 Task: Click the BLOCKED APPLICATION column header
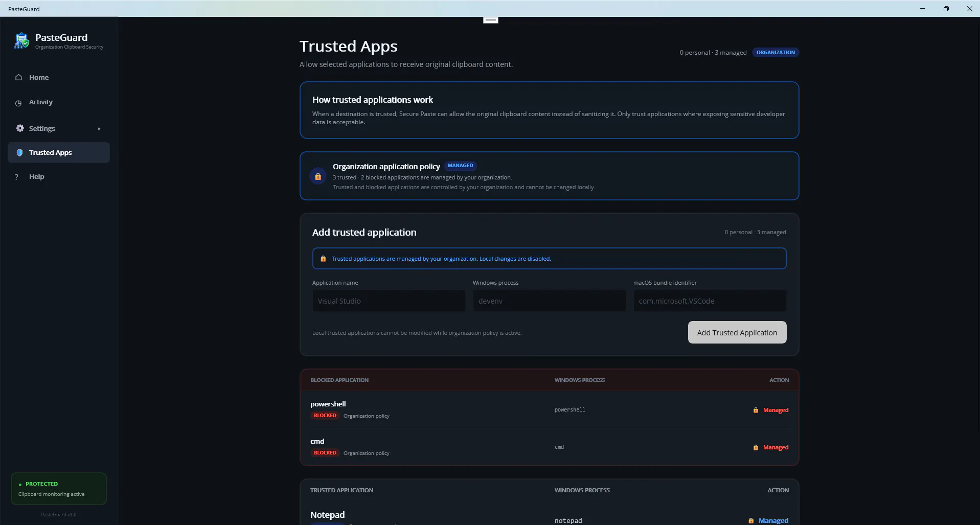(339, 380)
